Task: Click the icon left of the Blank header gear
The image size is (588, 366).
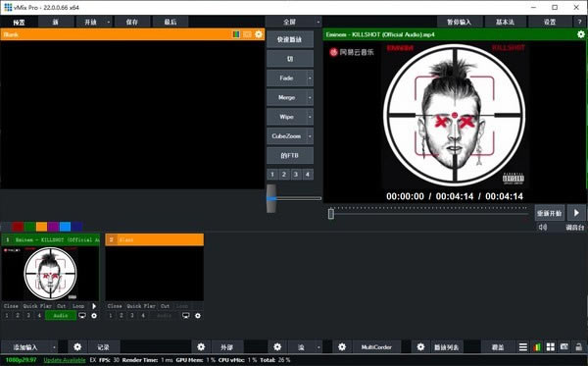Action: point(247,34)
